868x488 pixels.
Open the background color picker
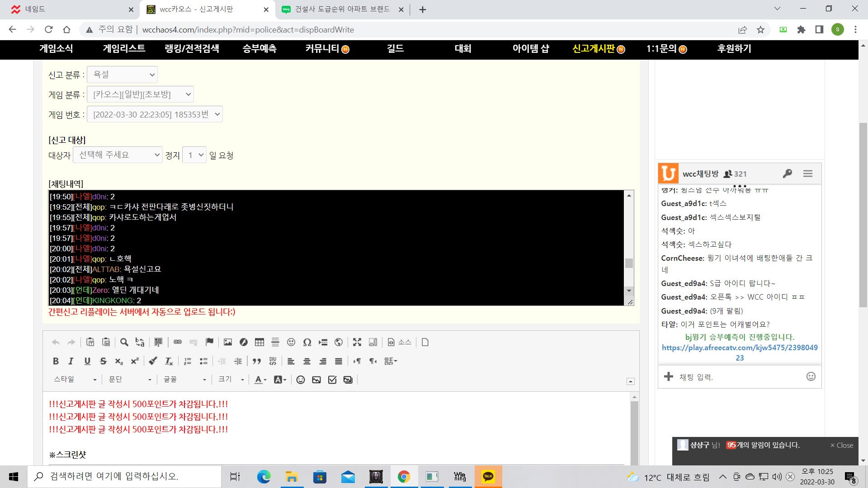[280, 380]
